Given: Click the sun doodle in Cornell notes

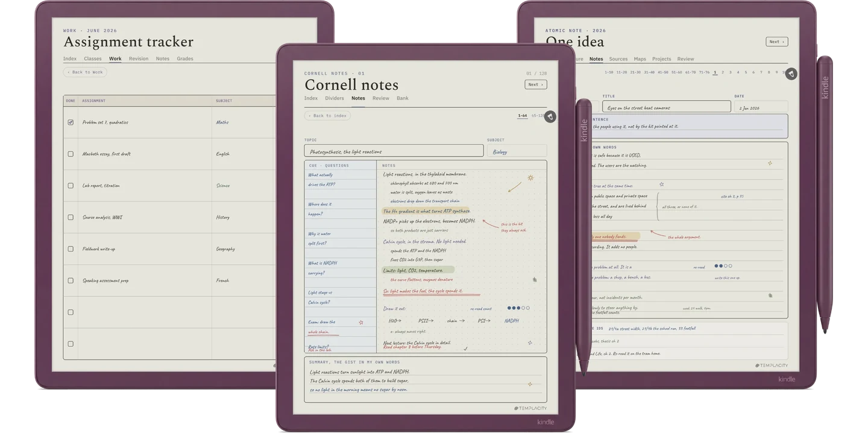Looking at the screenshot, I should [530, 178].
